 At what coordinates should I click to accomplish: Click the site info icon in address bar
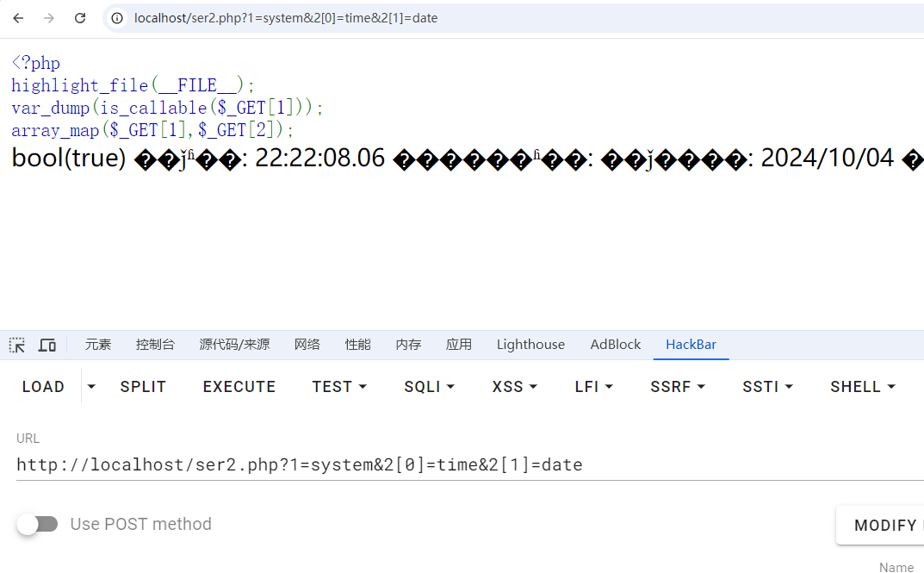click(118, 18)
